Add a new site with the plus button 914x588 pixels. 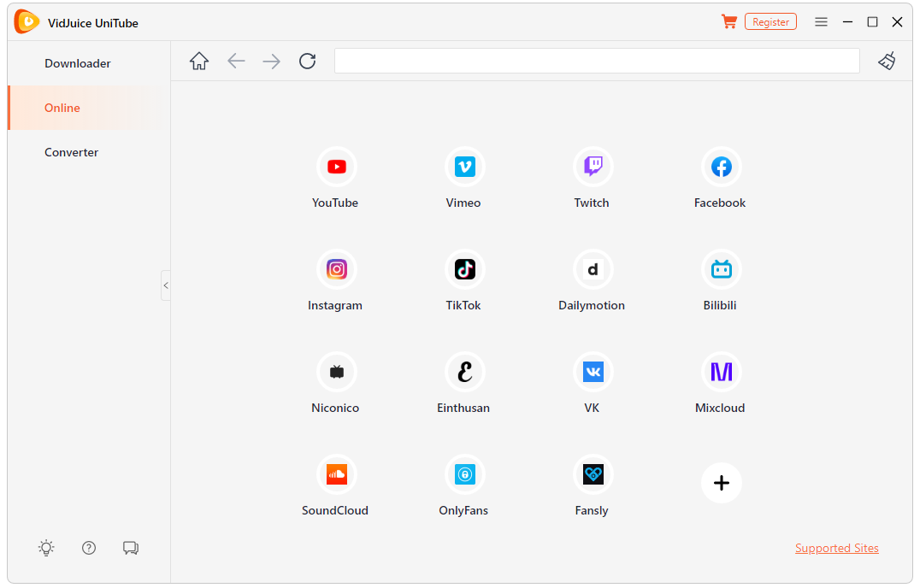click(x=721, y=483)
